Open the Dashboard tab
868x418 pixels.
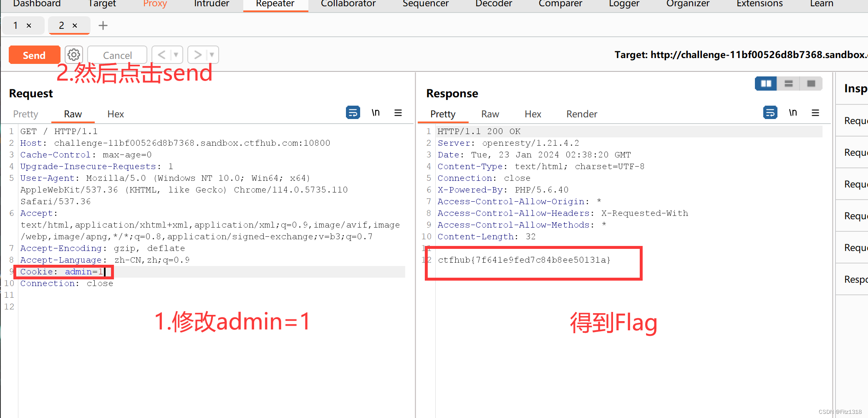tap(37, 4)
